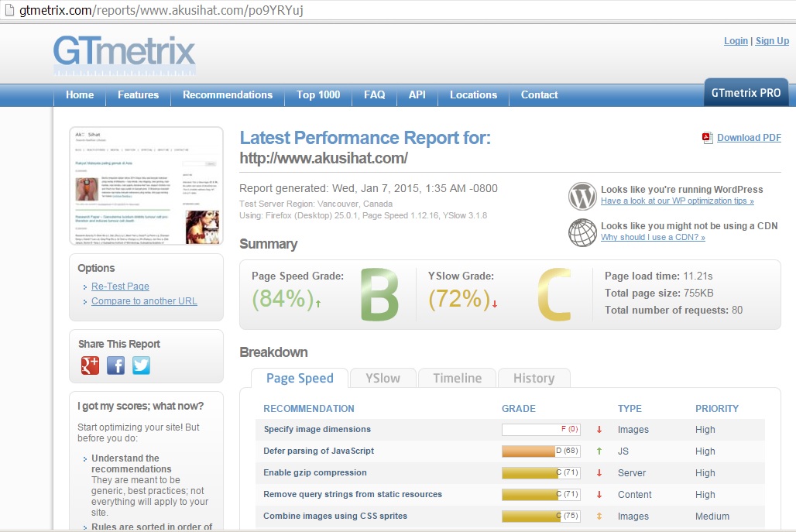Click the C (71) bar for gzip compression

(x=540, y=472)
